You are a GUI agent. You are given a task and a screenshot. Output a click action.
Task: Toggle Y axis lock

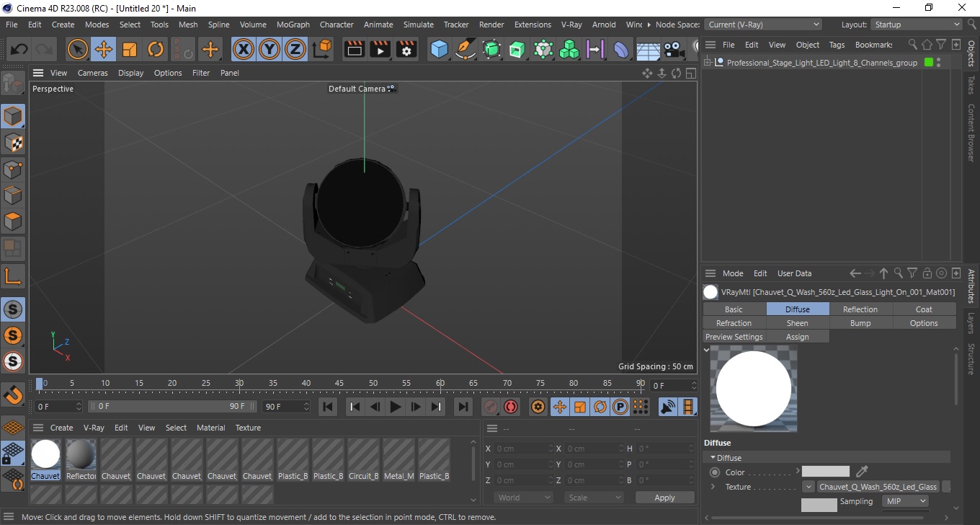coord(269,49)
